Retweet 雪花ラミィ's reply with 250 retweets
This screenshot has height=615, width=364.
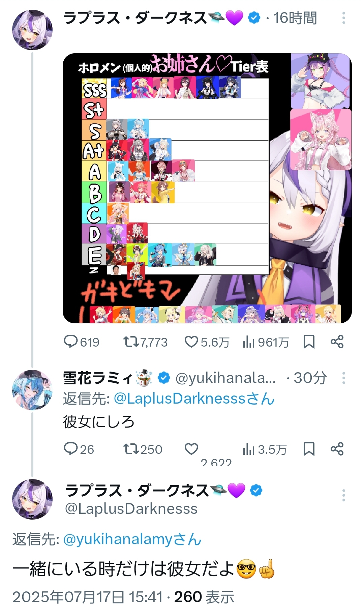(x=143, y=449)
